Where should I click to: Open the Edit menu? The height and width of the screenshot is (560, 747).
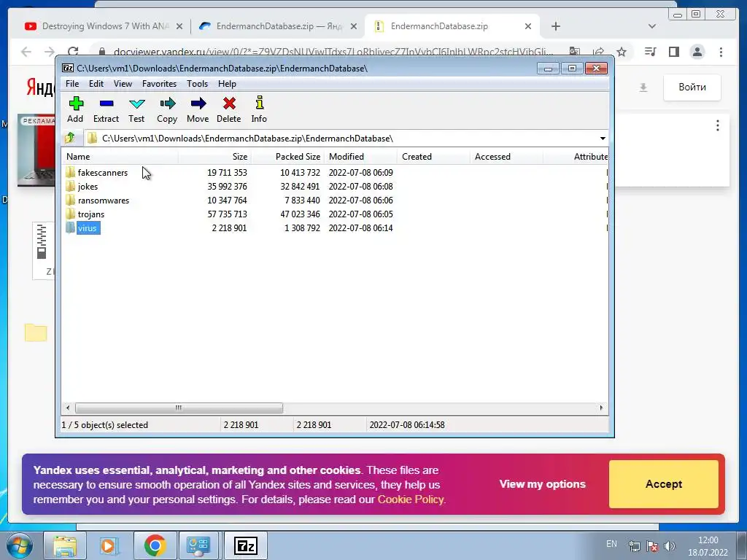click(x=96, y=84)
